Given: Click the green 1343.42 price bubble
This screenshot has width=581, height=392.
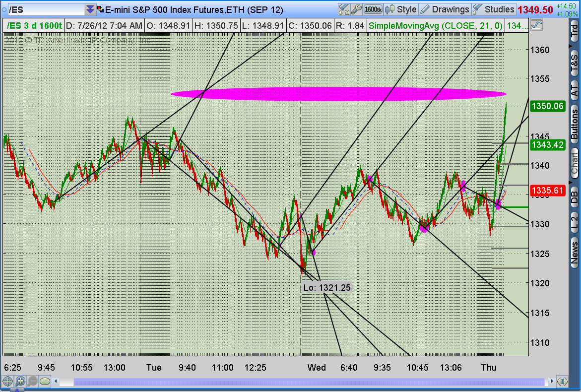Looking at the screenshot, I should (x=547, y=145).
